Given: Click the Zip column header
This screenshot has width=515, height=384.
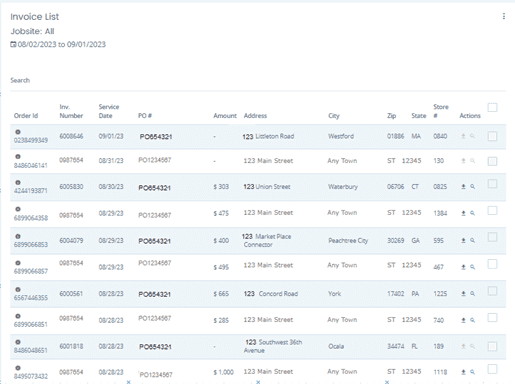Looking at the screenshot, I should point(392,116).
